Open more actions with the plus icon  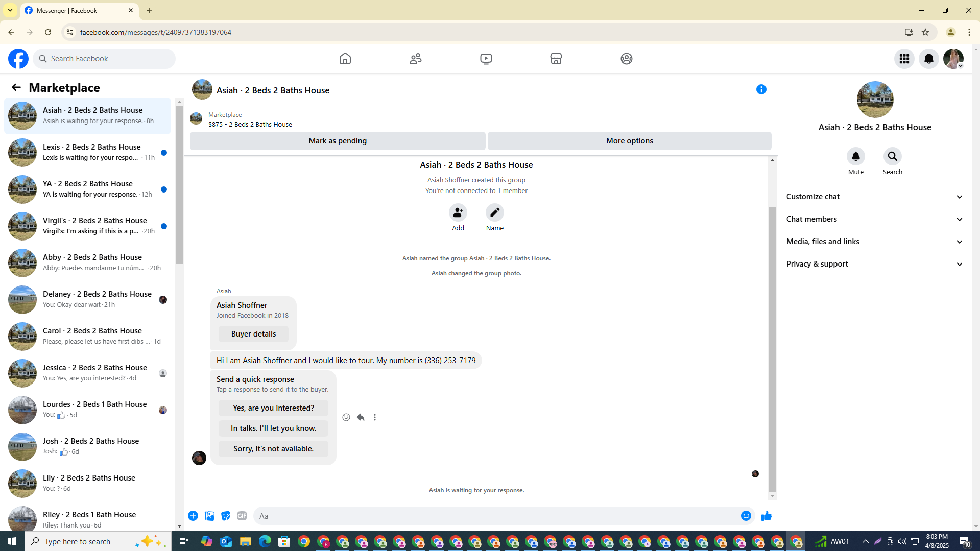coord(193,516)
